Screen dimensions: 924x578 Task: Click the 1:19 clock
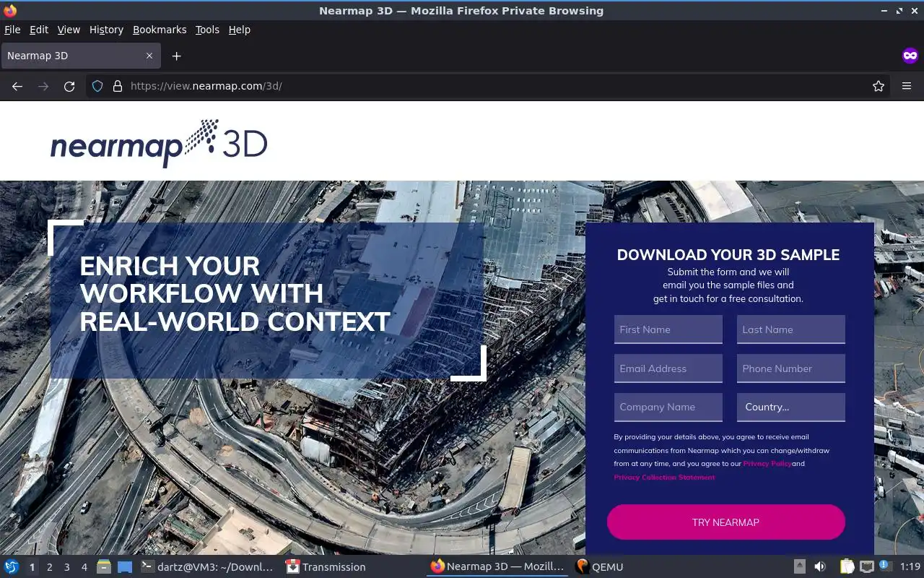point(910,567)
